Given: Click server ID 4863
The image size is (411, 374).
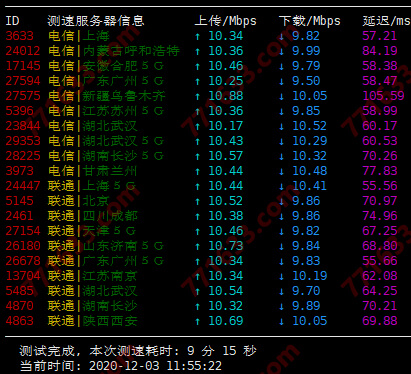Looking at the screenshot, I should [x=20, y=321].
